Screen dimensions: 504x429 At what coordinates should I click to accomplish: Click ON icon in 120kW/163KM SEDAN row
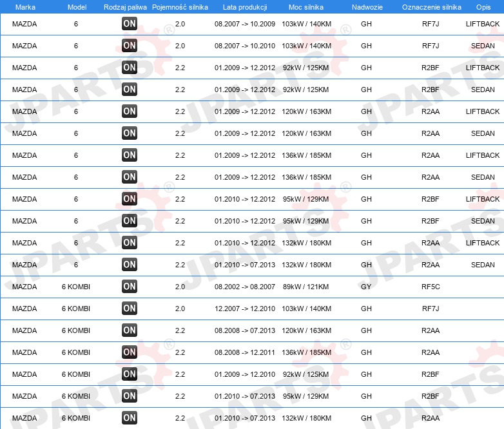(x=130, y=133)
